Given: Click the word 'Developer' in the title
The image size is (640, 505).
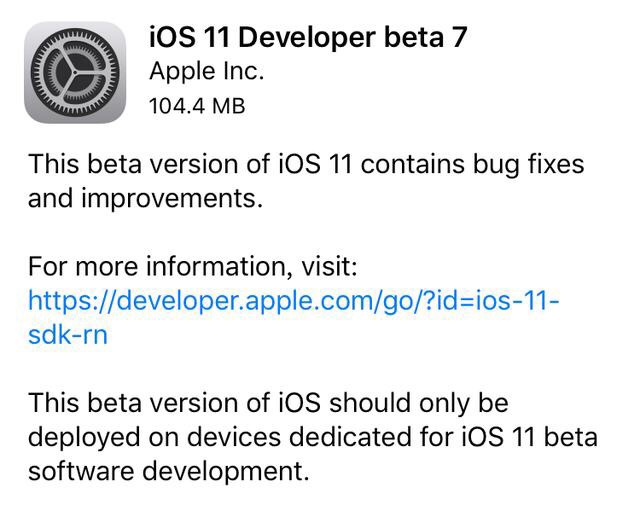Looking at the screenshot, I should point(307,38).
